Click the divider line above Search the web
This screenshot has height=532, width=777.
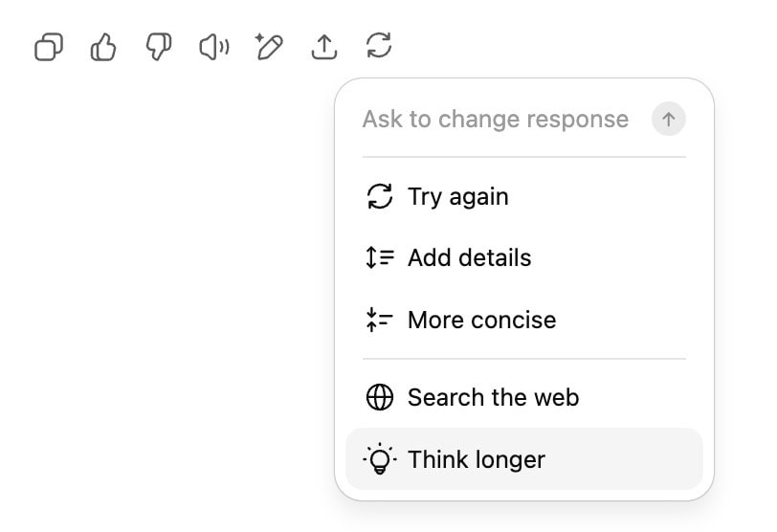[524, 359]
